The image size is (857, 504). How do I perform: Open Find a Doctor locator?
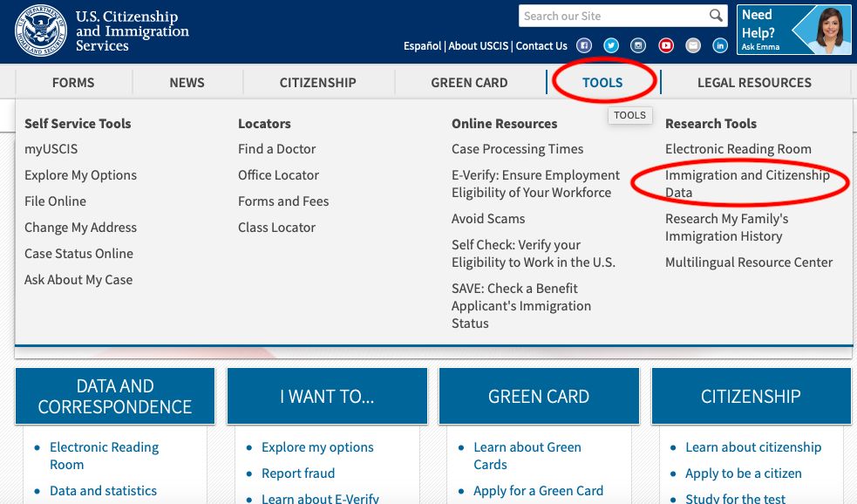(x=276, y=149)
